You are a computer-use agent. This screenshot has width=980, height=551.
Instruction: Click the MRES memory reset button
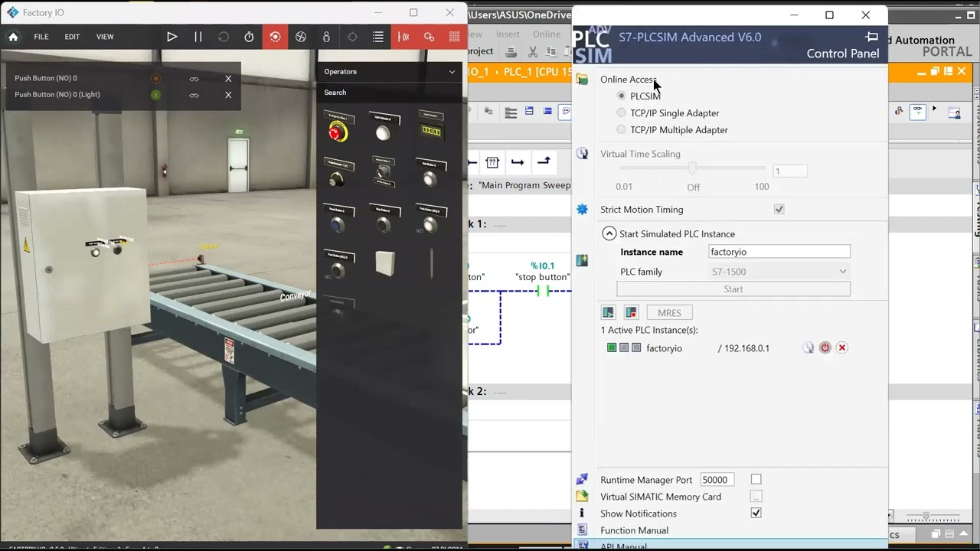[669, 312]
